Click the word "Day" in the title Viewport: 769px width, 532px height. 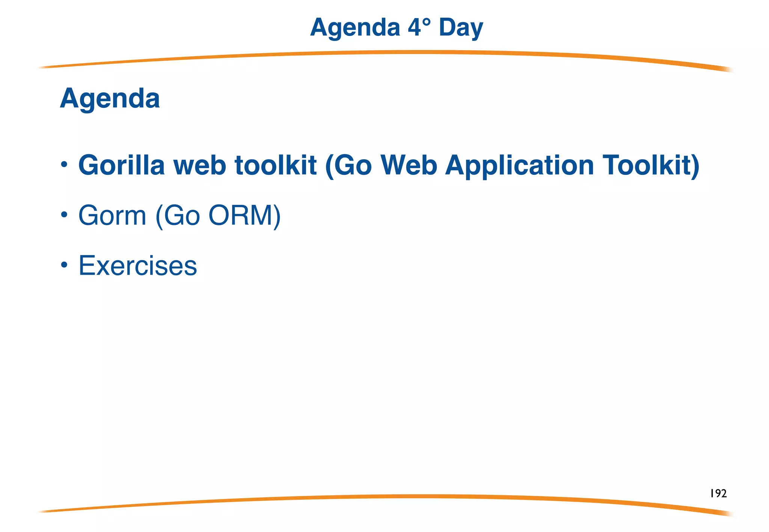pos(461,28)
